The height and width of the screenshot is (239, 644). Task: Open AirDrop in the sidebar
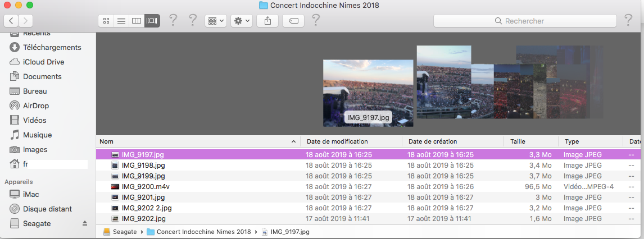point(36,106)
